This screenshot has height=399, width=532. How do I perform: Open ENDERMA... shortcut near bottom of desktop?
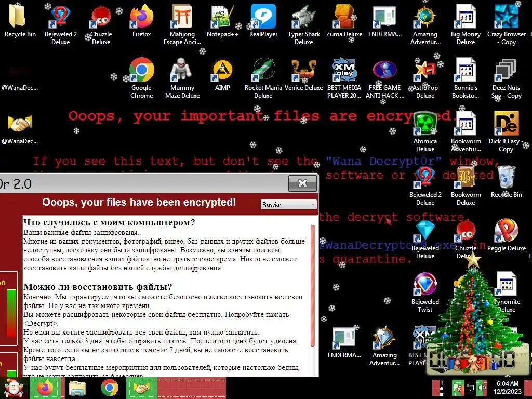coord(344,342)
